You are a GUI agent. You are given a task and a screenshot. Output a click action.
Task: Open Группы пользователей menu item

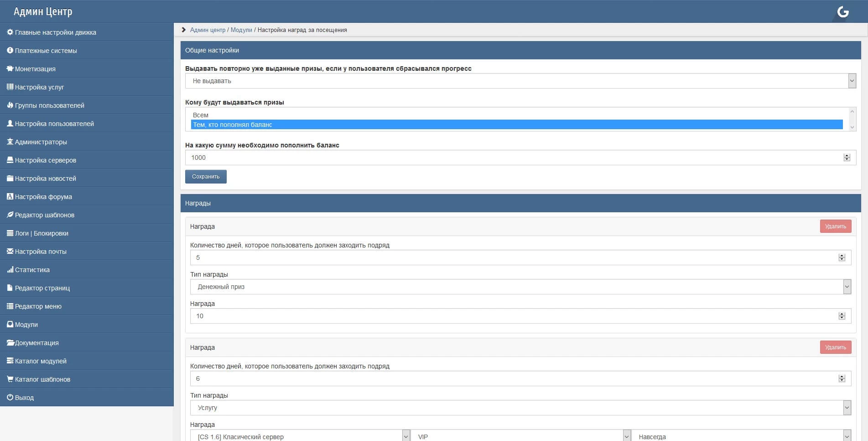[x=87, y=105]
